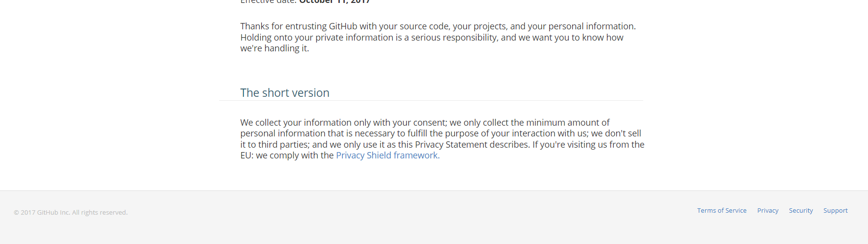Click the 'personal information that is necessary' line
This screenshot has width=868, height=244.
[x=441, y=133]
